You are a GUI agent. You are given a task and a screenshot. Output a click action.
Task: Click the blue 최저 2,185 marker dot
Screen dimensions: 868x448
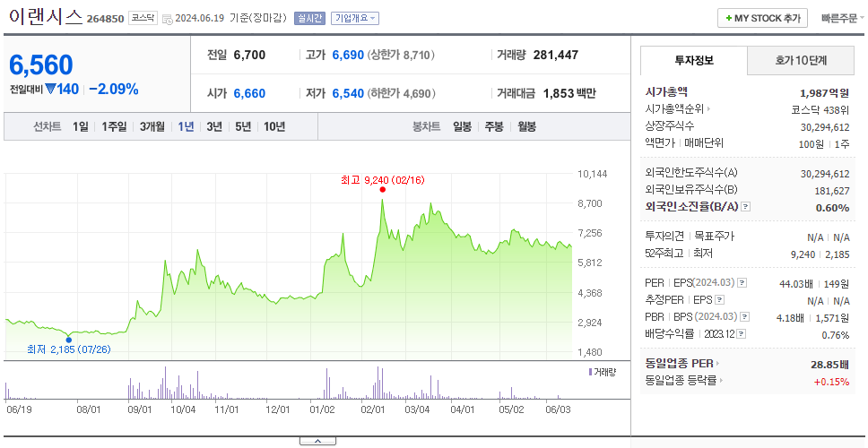pos(69,340)
